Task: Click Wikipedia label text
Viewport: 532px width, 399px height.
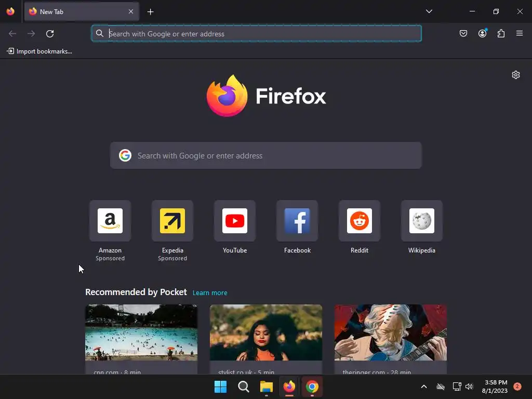Action: click(422, 250)
